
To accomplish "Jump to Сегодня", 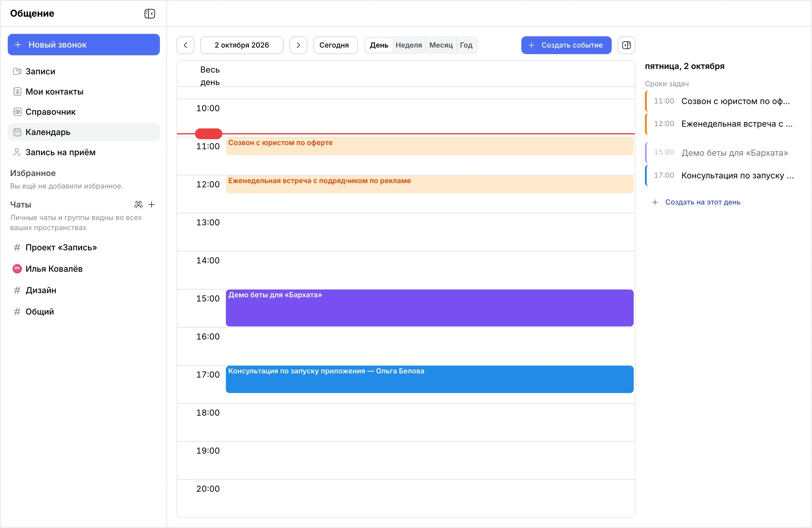I will tap(335, 45).
